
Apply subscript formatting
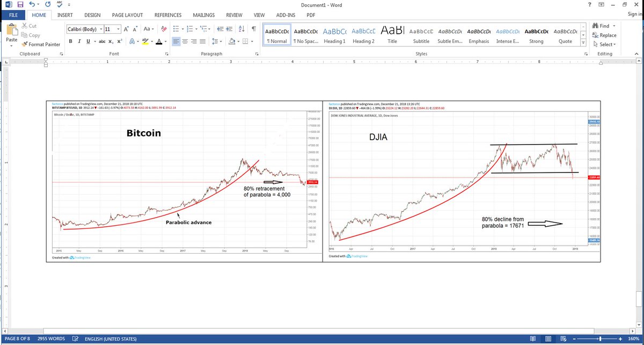(111, 41)
